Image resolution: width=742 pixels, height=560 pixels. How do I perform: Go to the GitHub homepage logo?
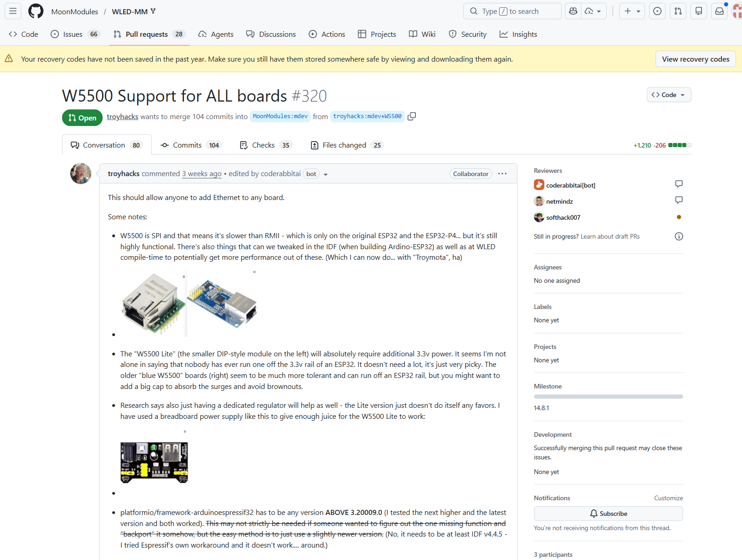36,11
